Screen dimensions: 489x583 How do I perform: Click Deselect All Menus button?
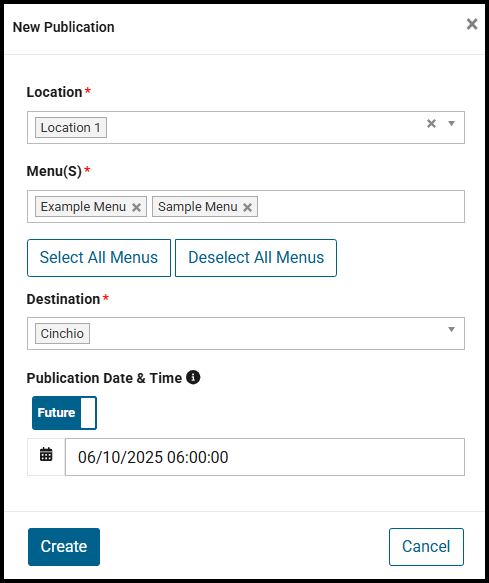[x=256, y=258]
